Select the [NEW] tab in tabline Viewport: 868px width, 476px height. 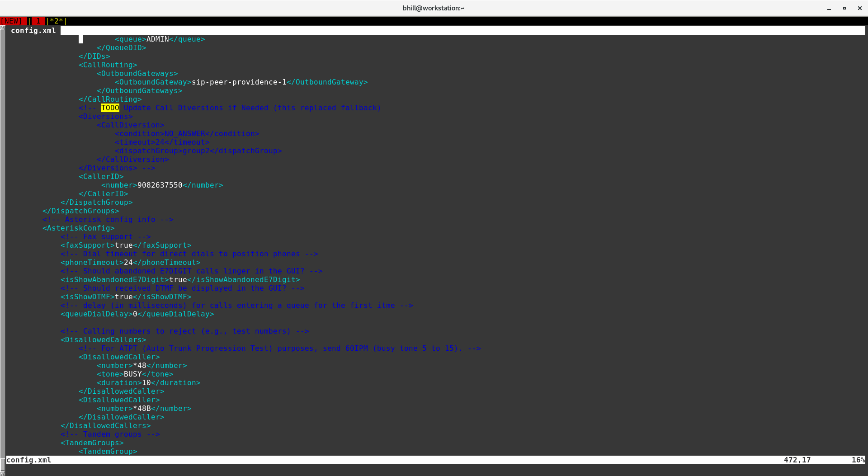click(x=11, y=21)
